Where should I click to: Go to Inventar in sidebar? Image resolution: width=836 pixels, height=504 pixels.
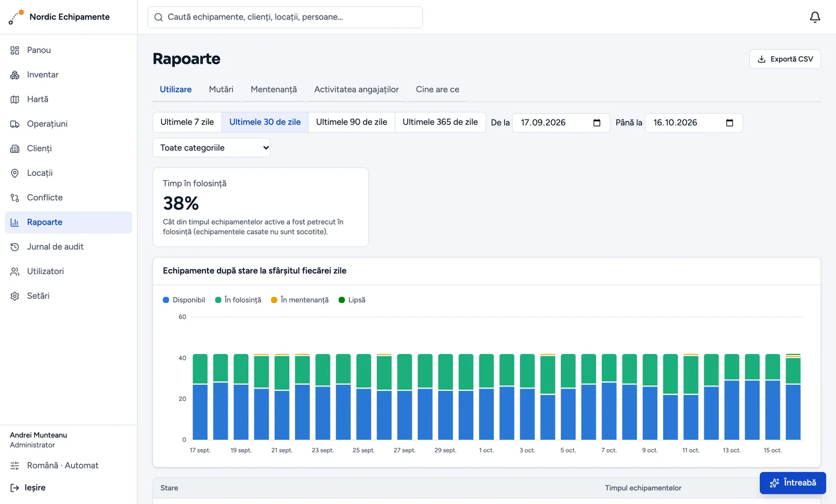pos(68,75)
